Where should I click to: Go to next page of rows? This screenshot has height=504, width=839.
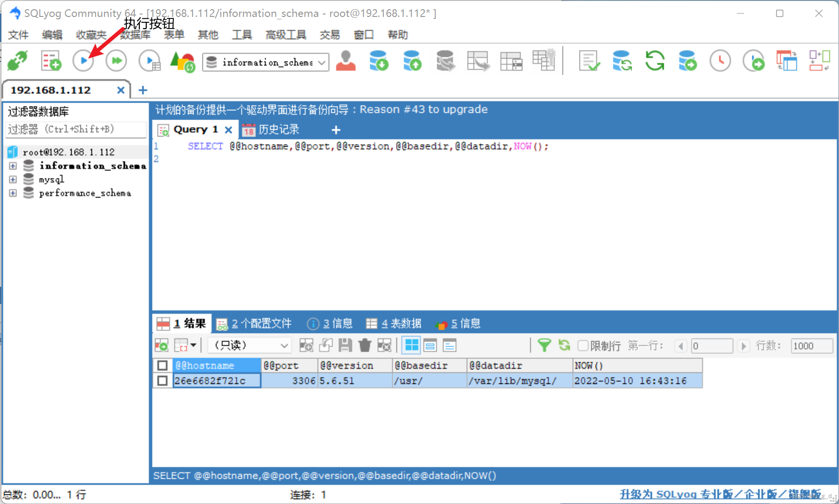click(x=744, y=346)
